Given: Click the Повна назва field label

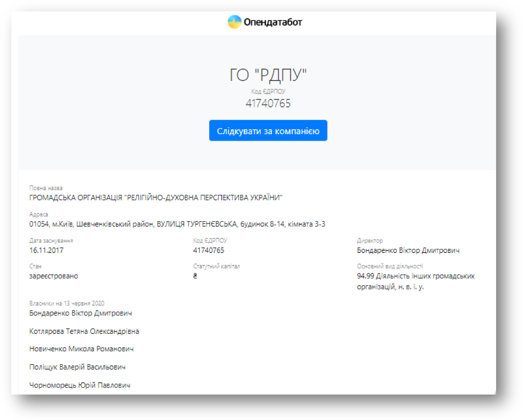Looking at the screenshot, I should click(46, 188).
